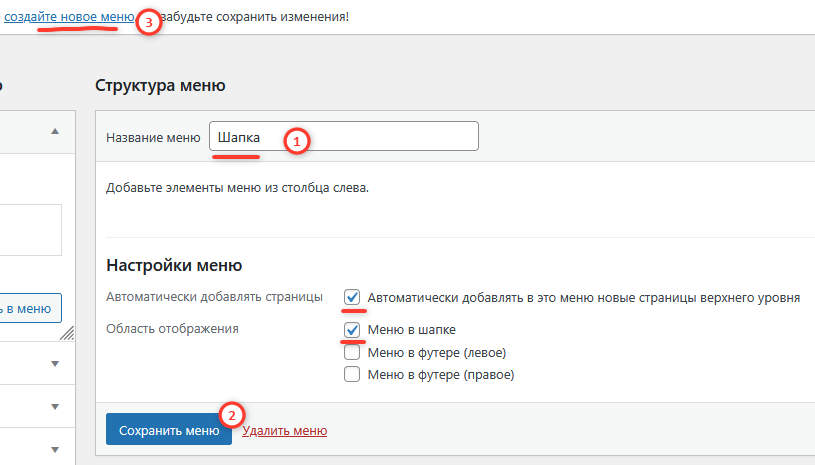Click the red annotation circle numbered 1
This screenshot has width=815, height=465.
[294, 141]
